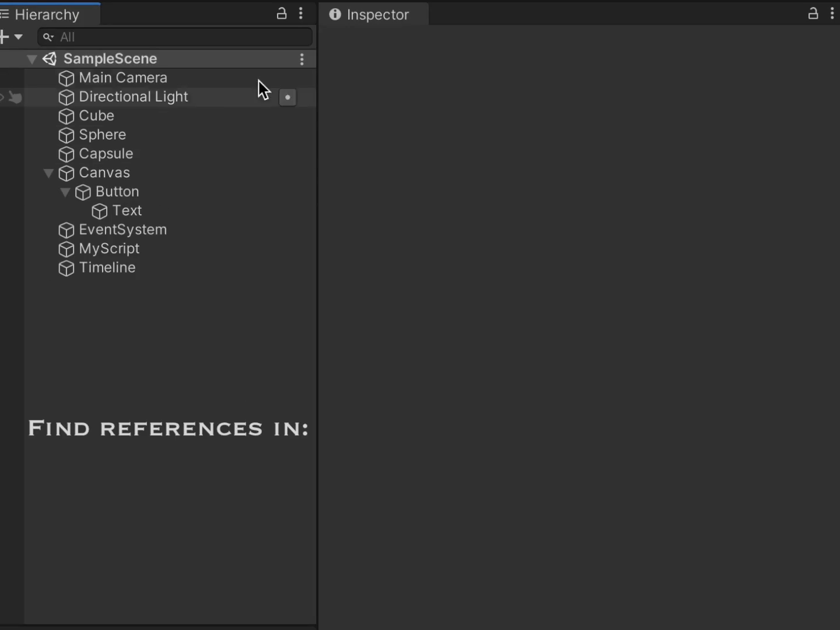The image size is (840, 630).
Task: Collapse the Button foldout arrow
Action: click(x=65, y=192)
